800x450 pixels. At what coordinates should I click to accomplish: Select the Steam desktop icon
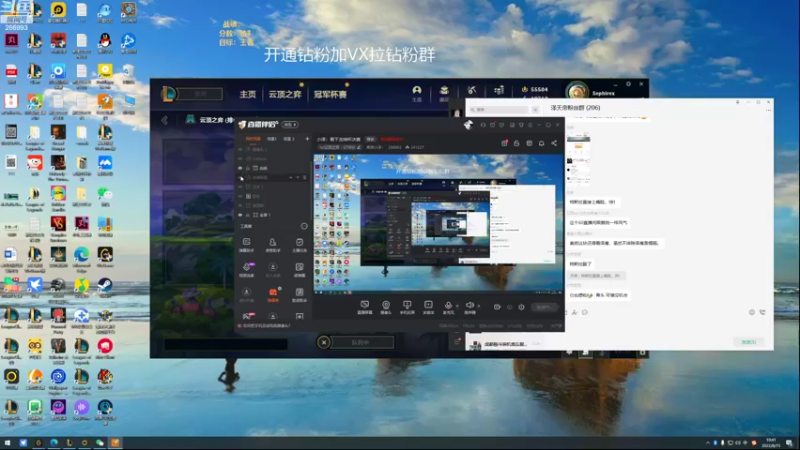105,287
